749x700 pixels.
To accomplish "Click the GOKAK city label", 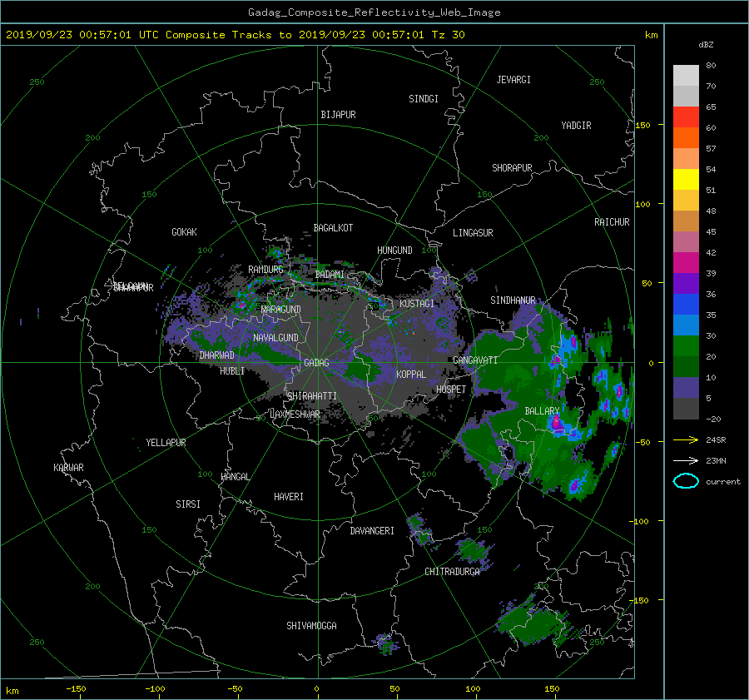I will pos(185,232).
